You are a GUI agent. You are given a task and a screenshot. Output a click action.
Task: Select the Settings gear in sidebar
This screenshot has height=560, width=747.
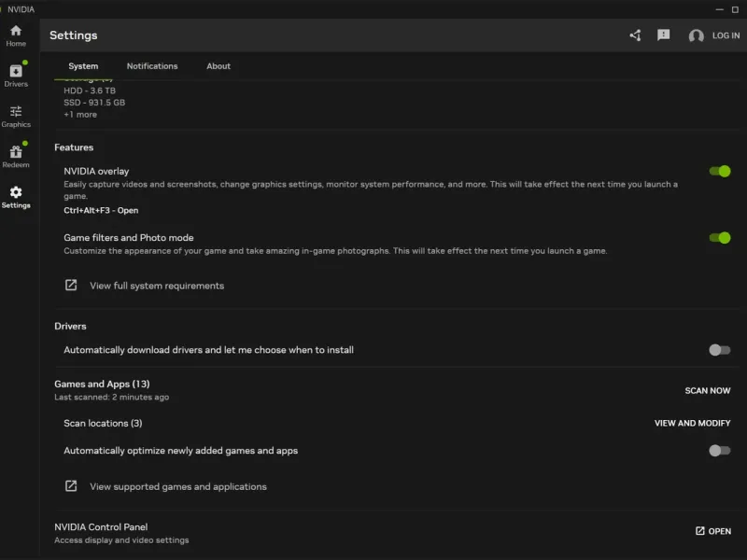pos(16,197)
